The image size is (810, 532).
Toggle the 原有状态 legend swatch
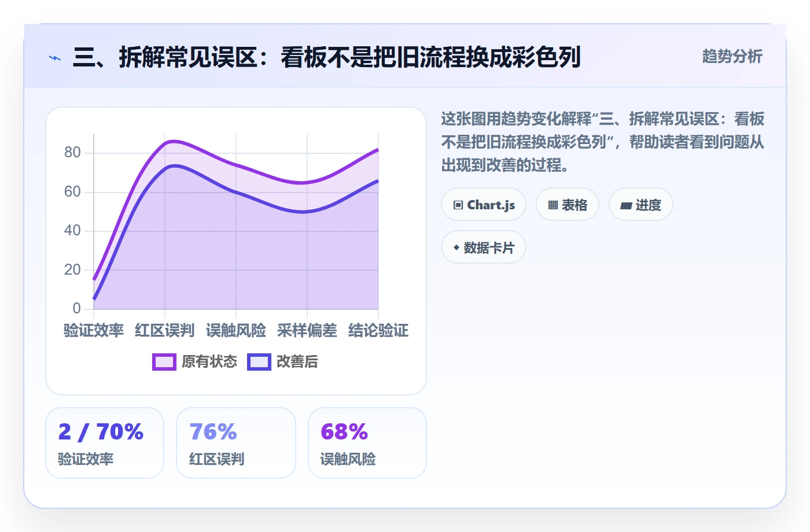[x=164, y=362]
